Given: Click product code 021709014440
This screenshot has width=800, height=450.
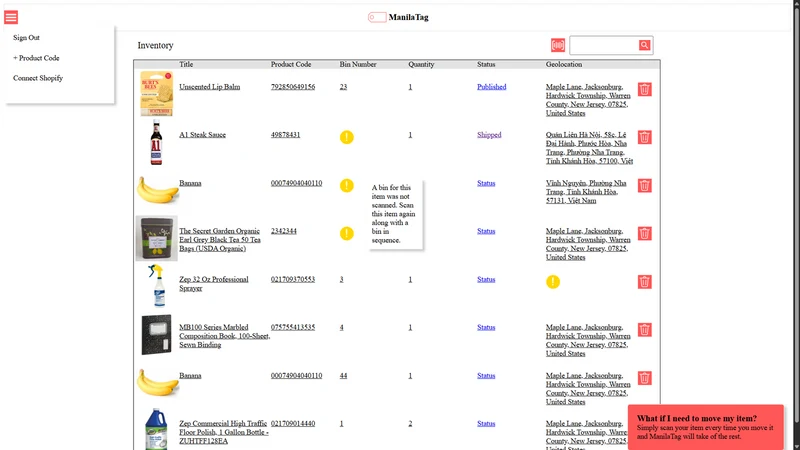Looking at the screenshot, I should (293, 423).
